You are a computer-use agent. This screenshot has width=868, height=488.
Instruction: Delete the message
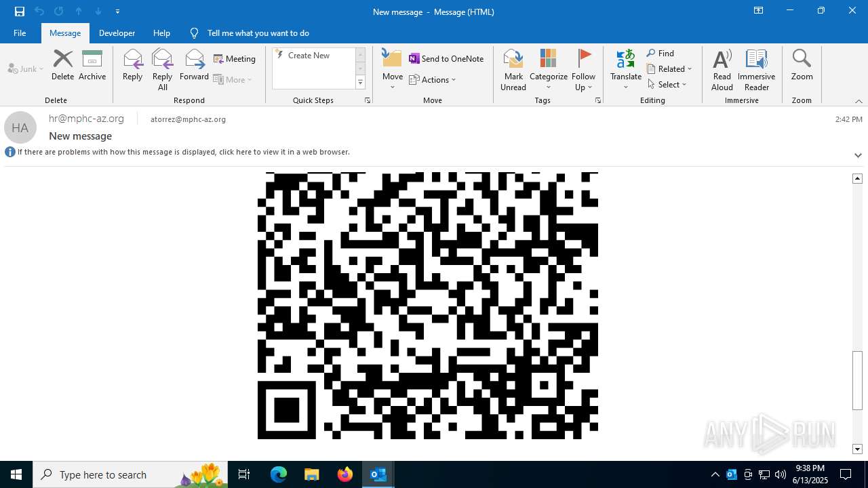(62, 66)
